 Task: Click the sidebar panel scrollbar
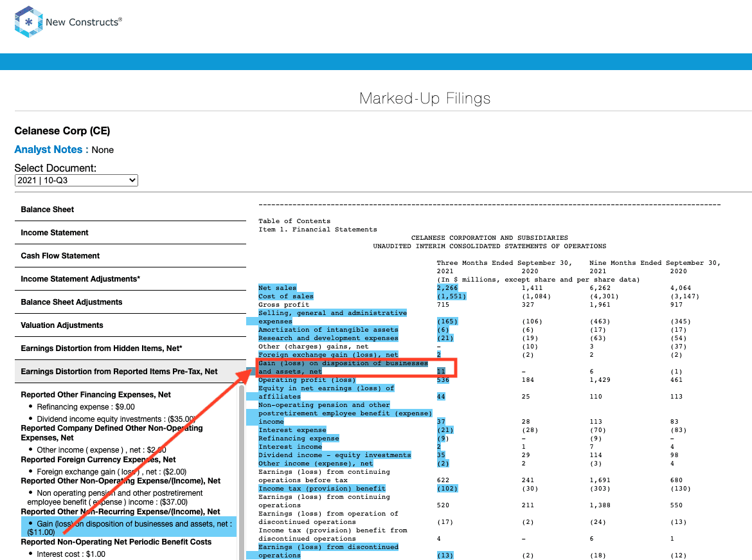click(x=242, y=472)
